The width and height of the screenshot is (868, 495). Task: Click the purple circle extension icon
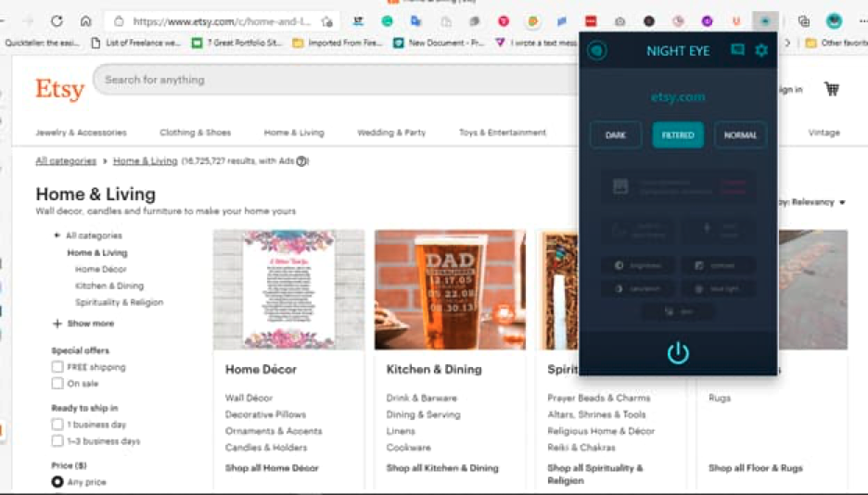click(707, 21)
